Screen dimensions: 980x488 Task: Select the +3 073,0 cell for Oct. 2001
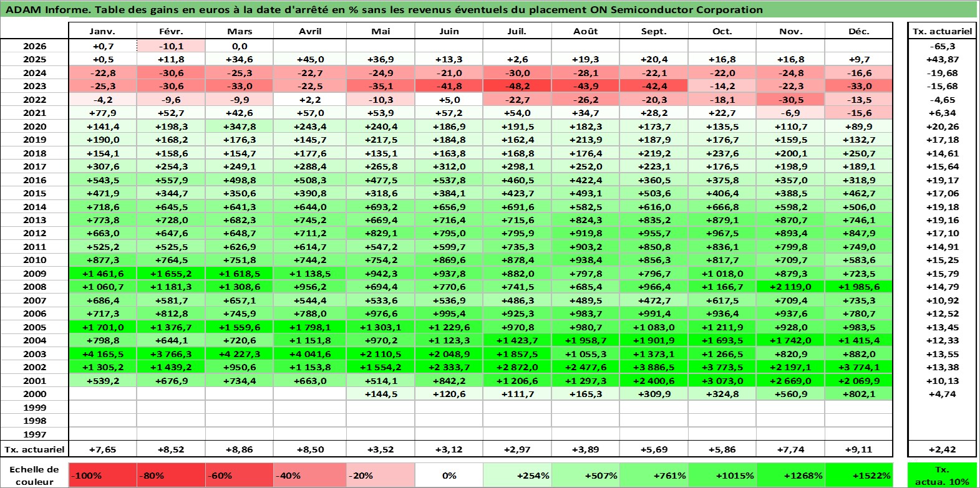[x=722, y=381]
